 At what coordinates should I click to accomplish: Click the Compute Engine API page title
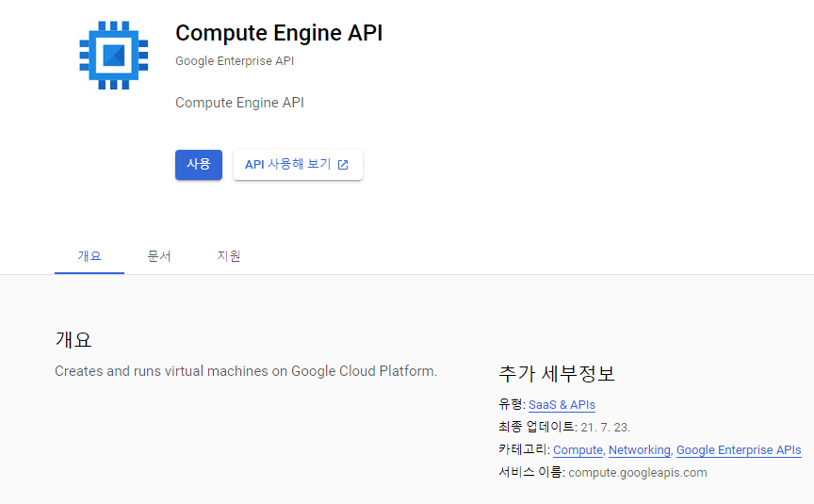tap(279, 33)
